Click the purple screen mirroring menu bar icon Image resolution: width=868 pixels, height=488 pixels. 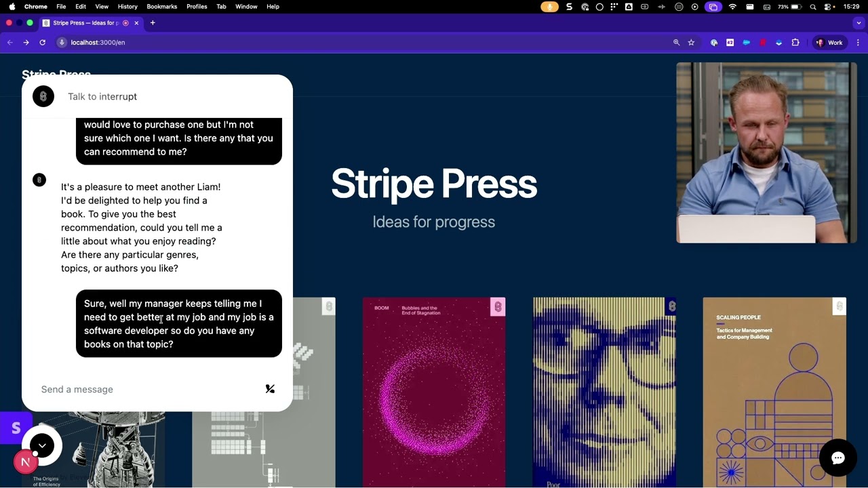click(x=713, y=6)
